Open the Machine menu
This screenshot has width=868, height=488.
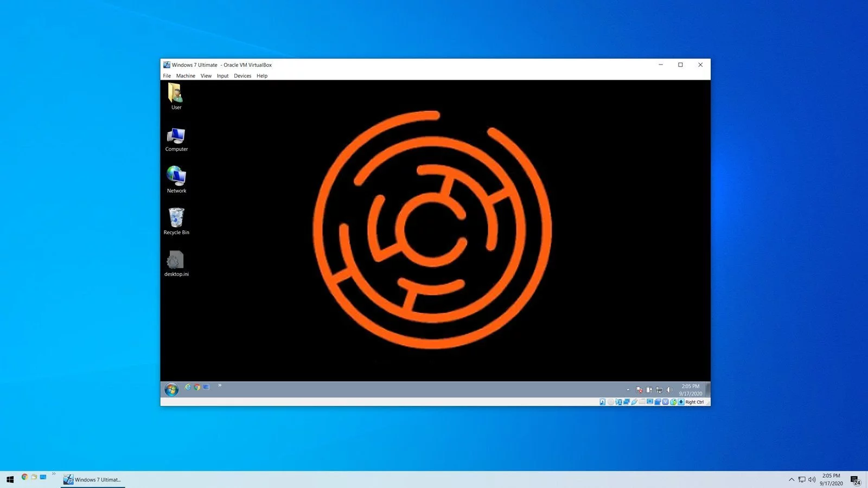(186, 76)
